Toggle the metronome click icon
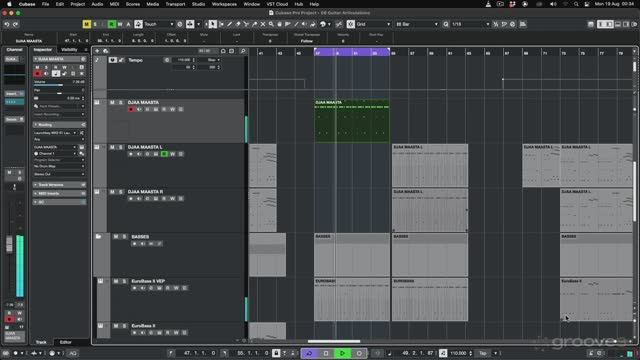 443,353
